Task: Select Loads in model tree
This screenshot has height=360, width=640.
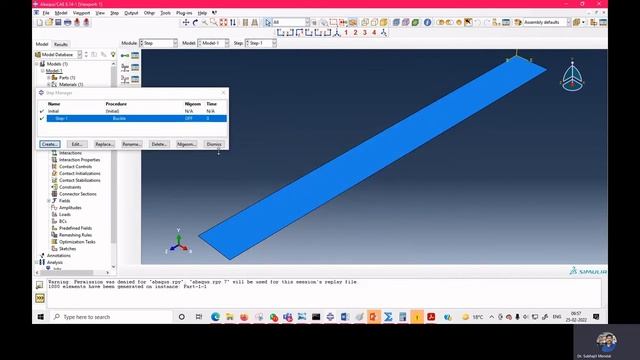Action: tap(64, 214)
